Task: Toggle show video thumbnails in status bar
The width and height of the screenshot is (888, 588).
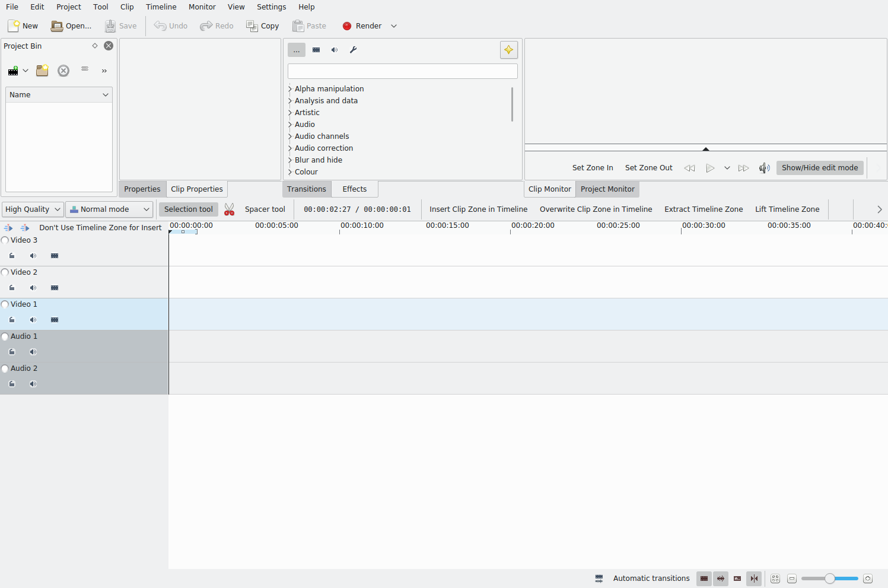Action: click(x=704, y=579)
